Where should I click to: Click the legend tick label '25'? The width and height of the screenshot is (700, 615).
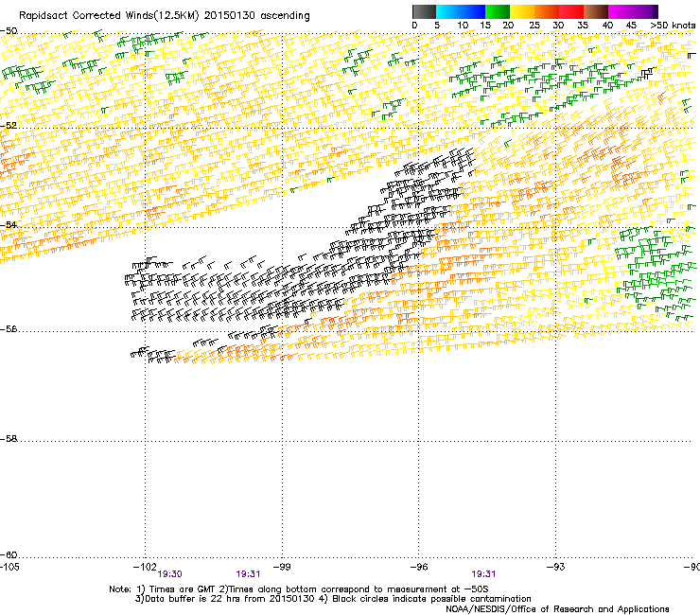click(x=534, y=26)
